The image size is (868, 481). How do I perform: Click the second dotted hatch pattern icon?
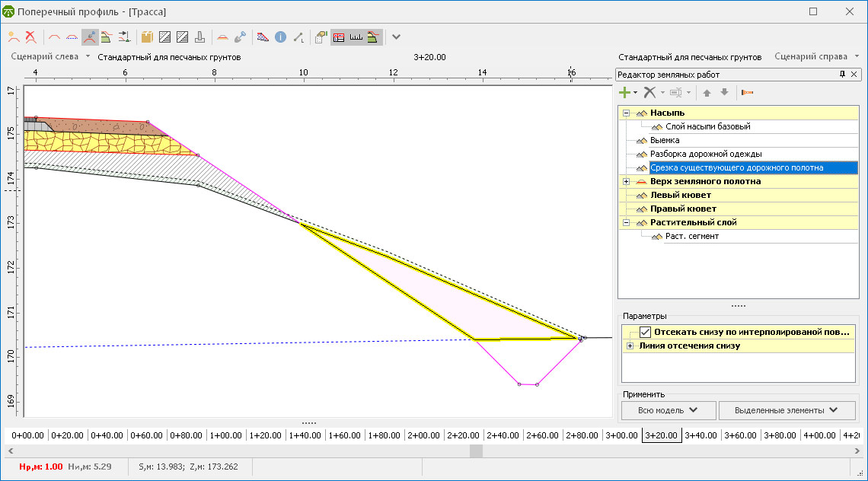pyautogui.click(x=182, y=37)
